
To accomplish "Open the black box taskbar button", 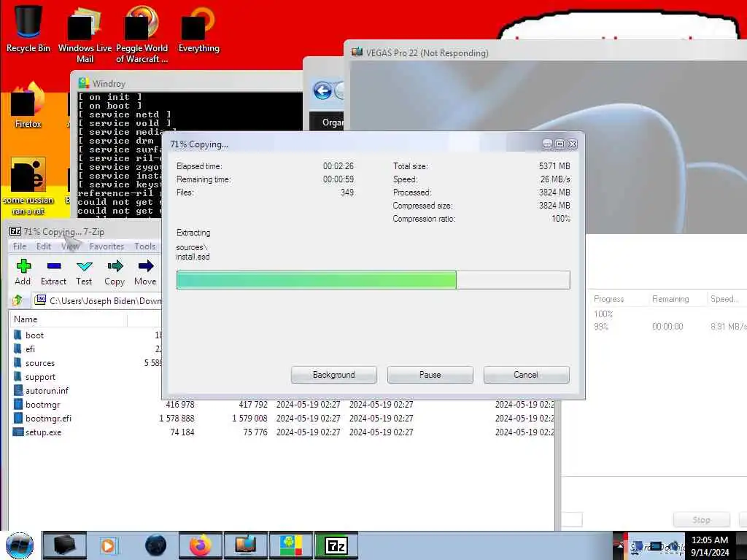I will (65, 545).
